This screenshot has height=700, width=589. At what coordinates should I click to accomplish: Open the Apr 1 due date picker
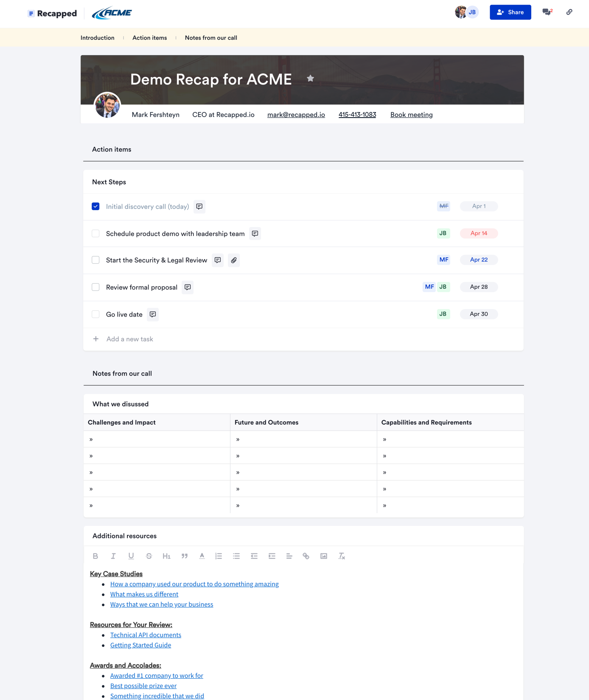479,206
